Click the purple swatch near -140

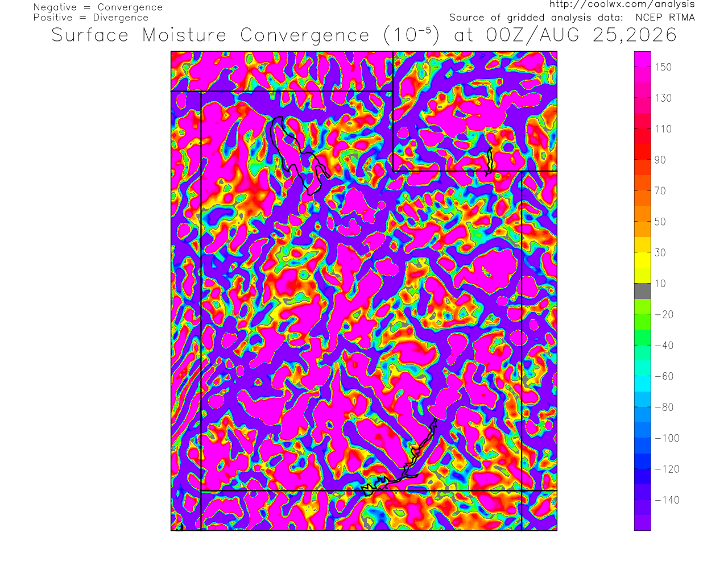coord(643,500)
